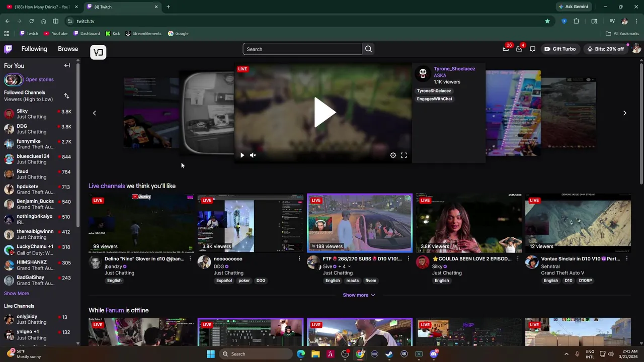The width and height of the screenshot is (644, 362).
Task: Open featured player settings gear
Action: [x=393, y=155]
